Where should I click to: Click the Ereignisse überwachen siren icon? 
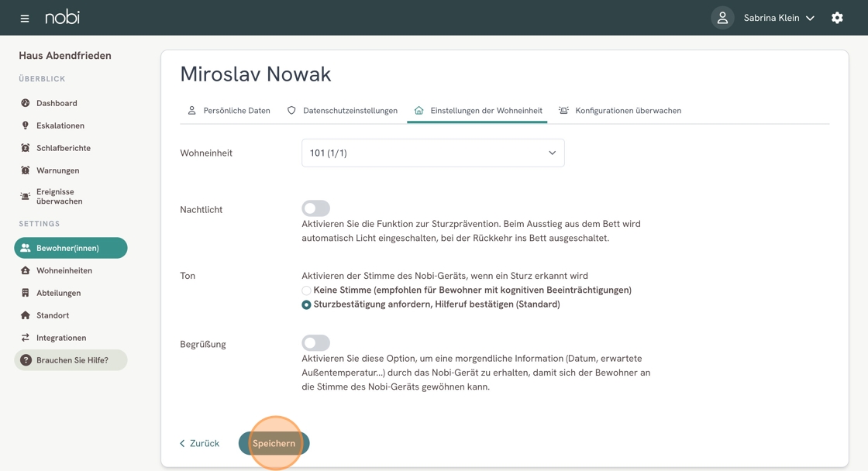click(25, 197)
